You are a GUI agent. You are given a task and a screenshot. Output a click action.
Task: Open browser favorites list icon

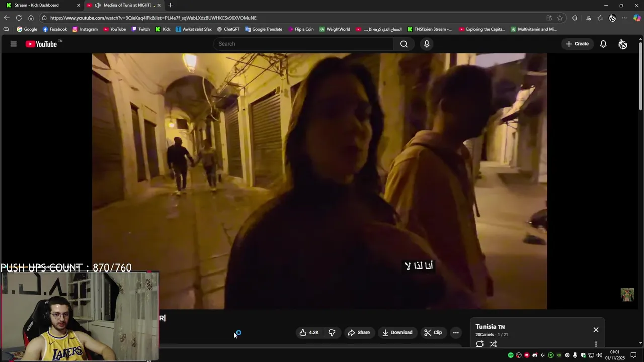point(600,18)
